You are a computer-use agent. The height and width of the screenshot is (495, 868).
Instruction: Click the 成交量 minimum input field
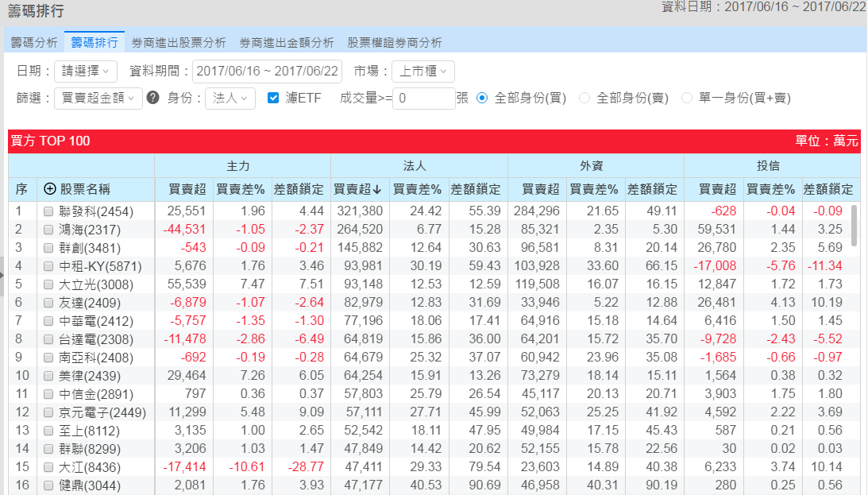423,98
